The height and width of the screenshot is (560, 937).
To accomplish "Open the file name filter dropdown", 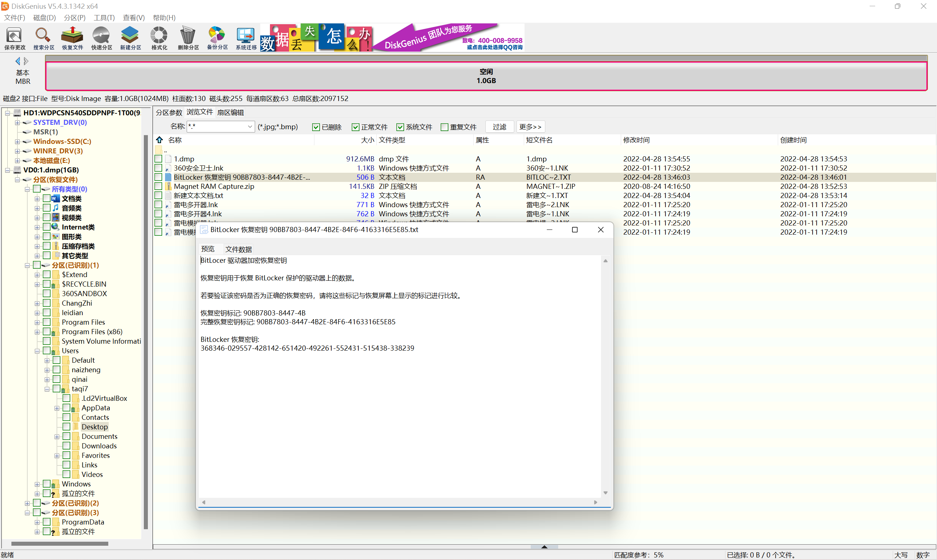I will [x=249, y=127].
